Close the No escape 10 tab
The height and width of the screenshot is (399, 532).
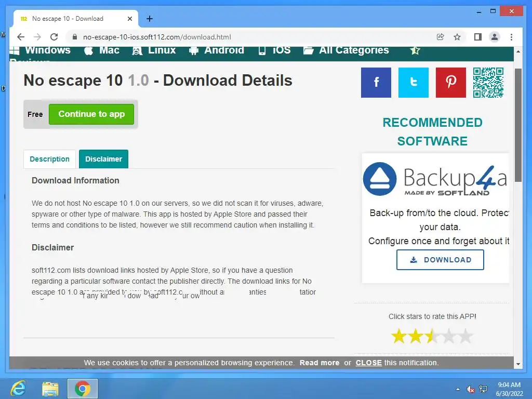coord(129,19)
